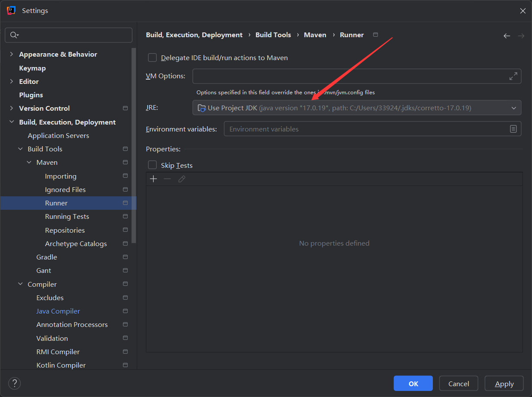Click the Cancel button
532x397 pixels.
pos(458,384)
